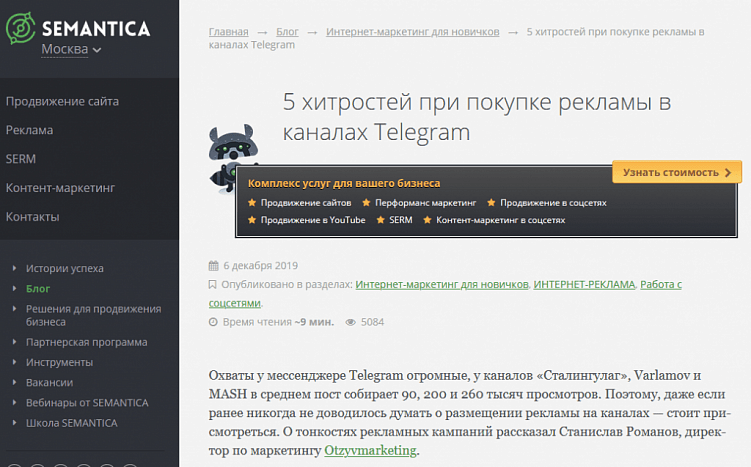Open Otzyvmarketing link in article
This screenshot has height=467, width=751.
pos(370,450)
